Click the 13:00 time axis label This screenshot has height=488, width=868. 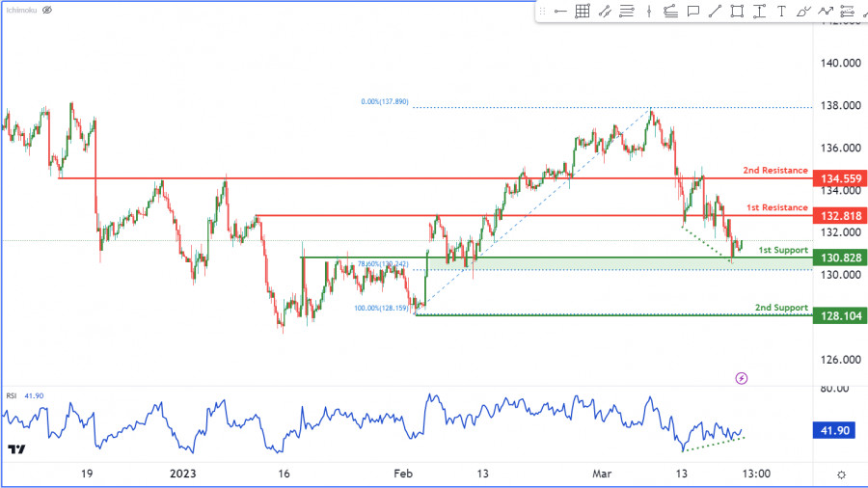[756, 474]
